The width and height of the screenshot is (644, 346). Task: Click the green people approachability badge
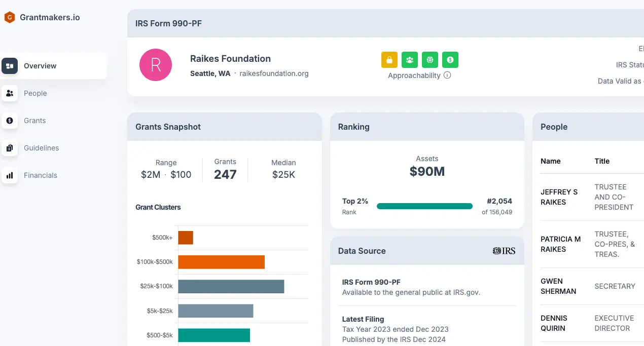410,60
